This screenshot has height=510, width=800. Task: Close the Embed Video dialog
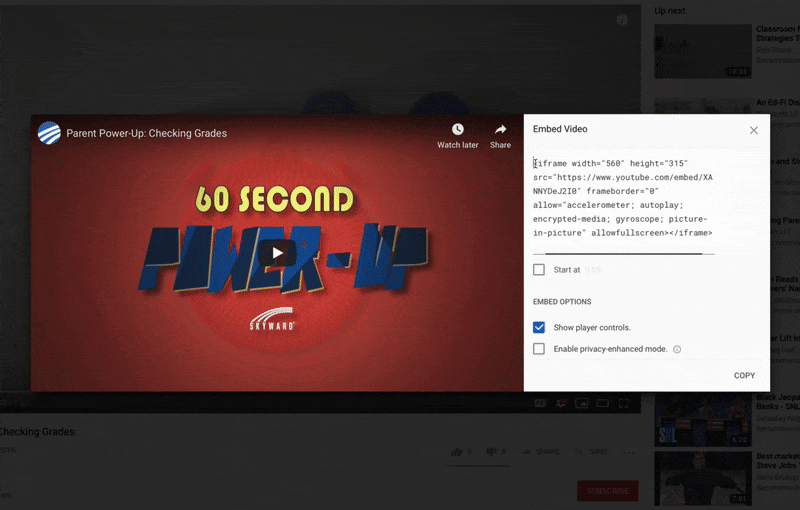(x=754, y=130)
